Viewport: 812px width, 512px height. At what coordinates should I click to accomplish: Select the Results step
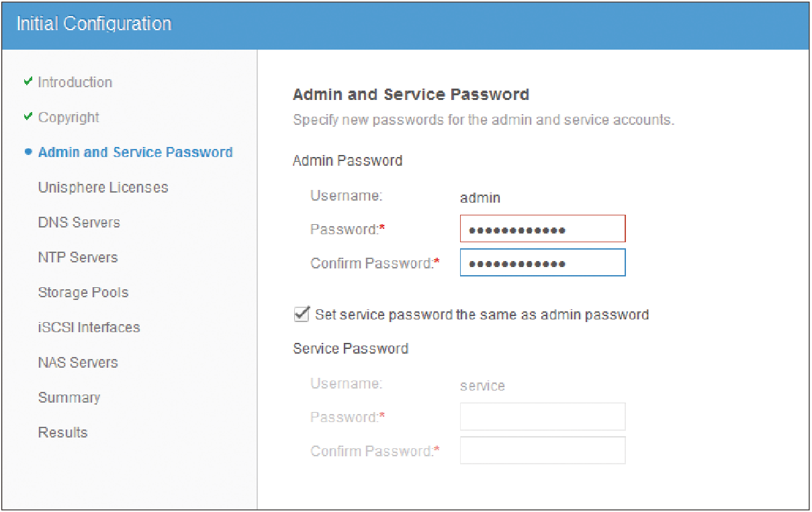coord(63,432)
